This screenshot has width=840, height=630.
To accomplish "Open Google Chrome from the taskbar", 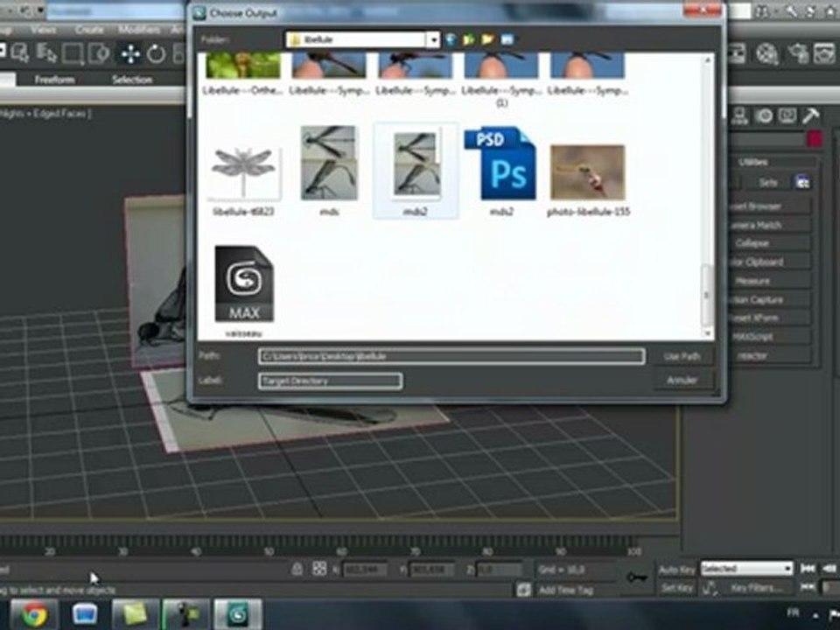I will pyautogui.click(x=33, y=614).
